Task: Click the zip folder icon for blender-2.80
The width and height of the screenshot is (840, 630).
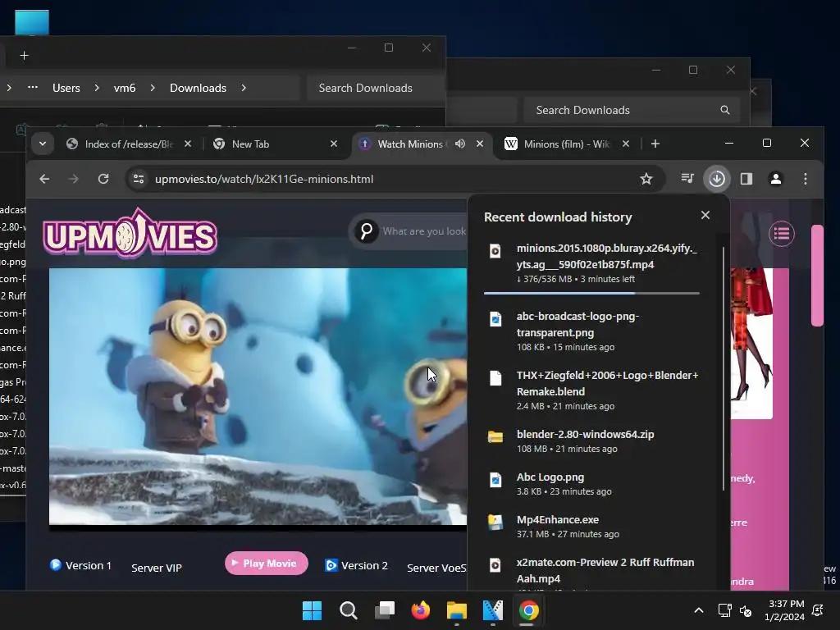Action: 495,436
